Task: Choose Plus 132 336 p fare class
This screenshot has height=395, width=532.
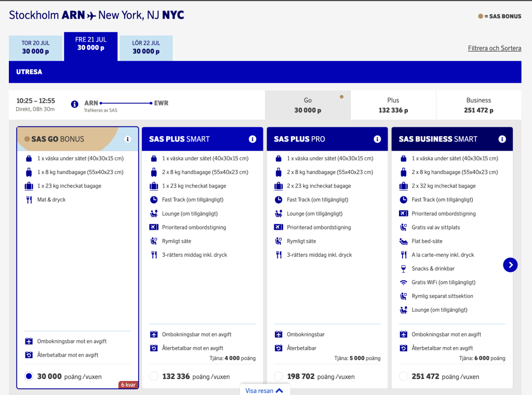Action: tap(393, 105)
